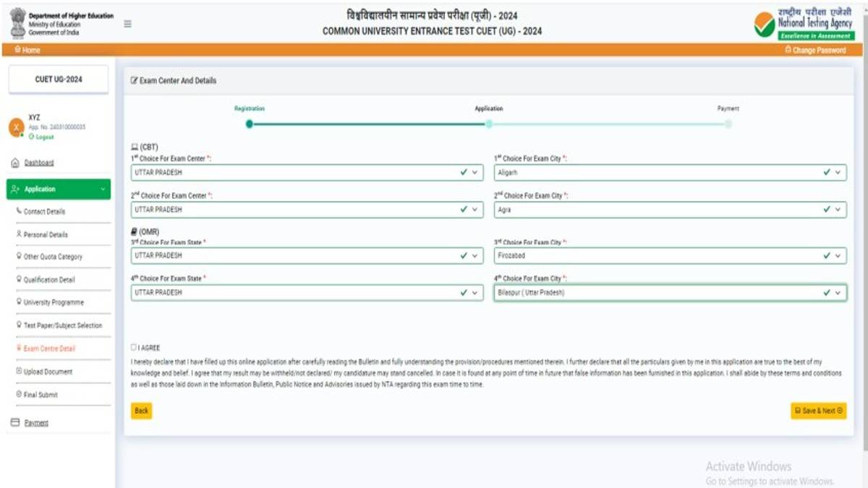Select the Application progress step circle
Image resolution: width=868 pixels, height=488 pixels.
(489, 125)
